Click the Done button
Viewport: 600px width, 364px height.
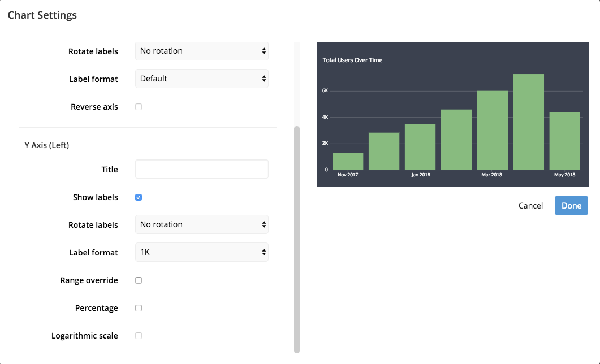(571, 206)
